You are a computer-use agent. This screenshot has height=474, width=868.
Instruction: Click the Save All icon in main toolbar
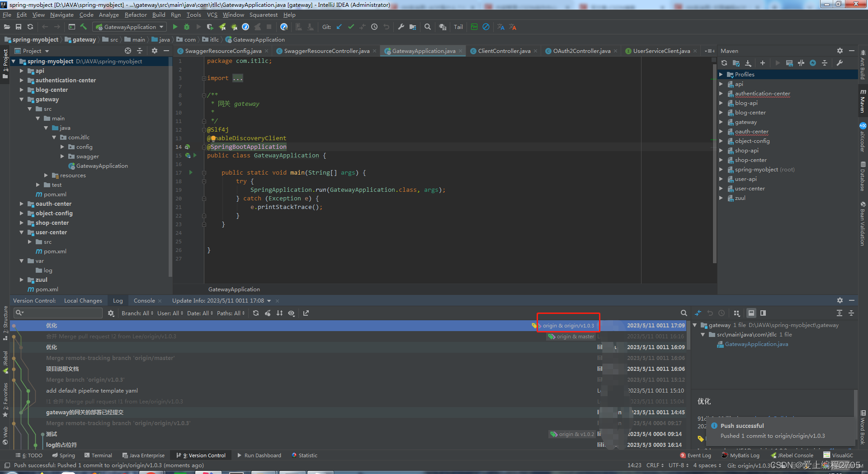(x=19, y=27)
